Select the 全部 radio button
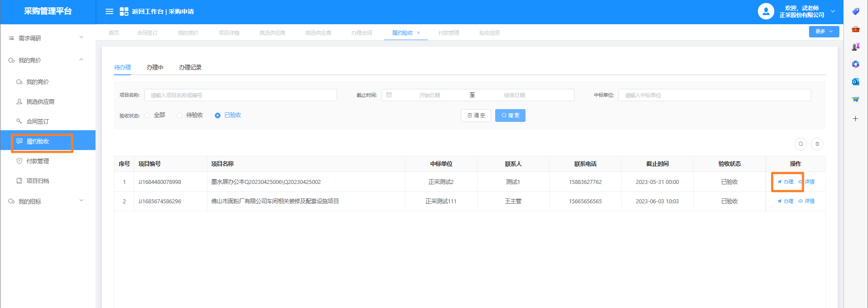The image size is (868, 308). (147, 115)
